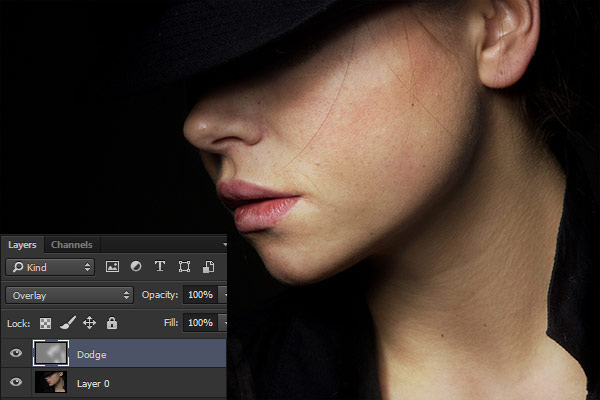Switch to the Channels tab

click(x=71, y=244)
